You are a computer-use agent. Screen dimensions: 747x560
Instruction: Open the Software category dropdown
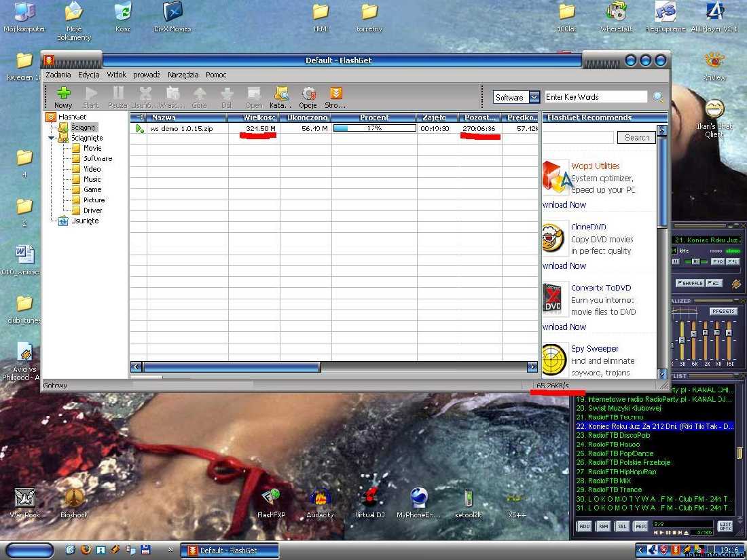pos(534,97)
